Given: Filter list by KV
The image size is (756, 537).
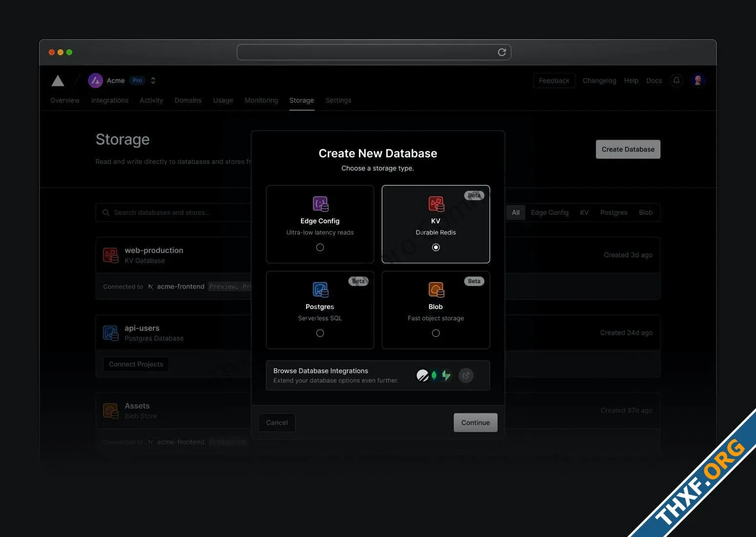Looking at the screenshot, I should click(584, 212).
